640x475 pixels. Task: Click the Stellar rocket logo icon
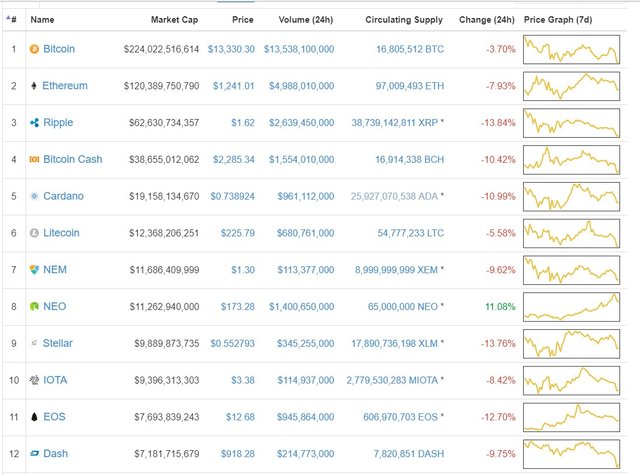coord(34,343)
